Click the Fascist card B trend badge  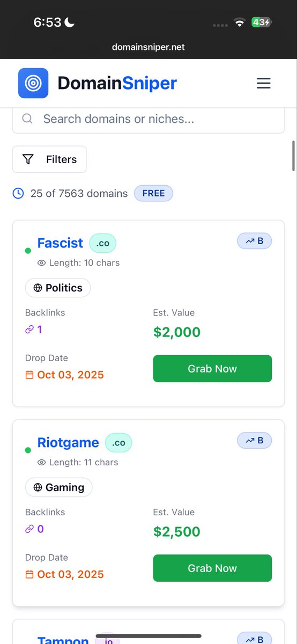(x=255, y=241)
